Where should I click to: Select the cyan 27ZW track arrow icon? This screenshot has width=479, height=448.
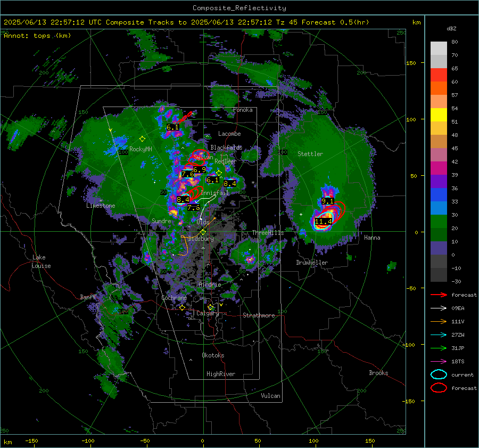[439, 335]
